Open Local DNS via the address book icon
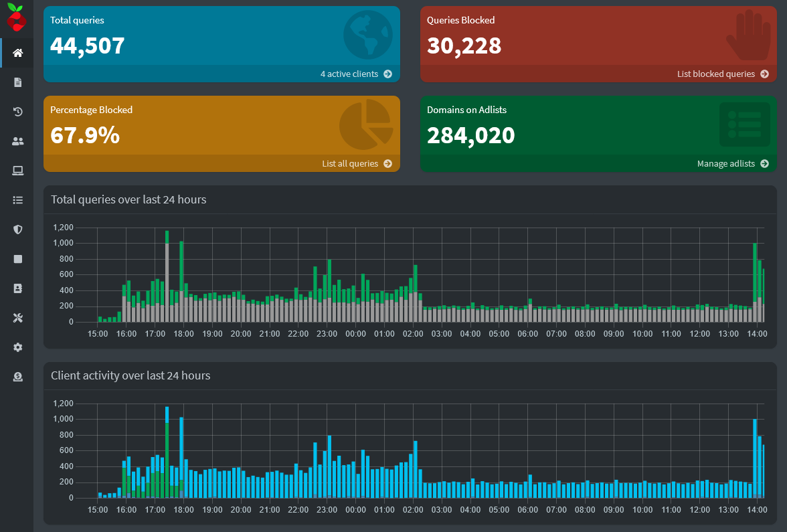Viewport: 787px width, 532px height. [x=17, y=288]
